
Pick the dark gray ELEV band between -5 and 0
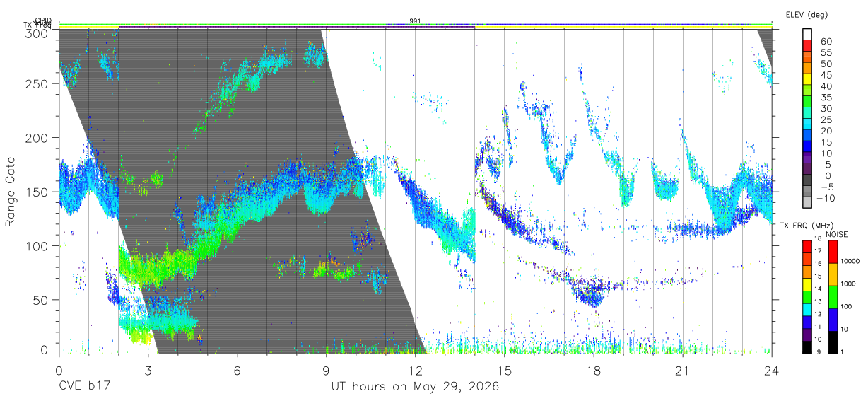pos(808,181)
